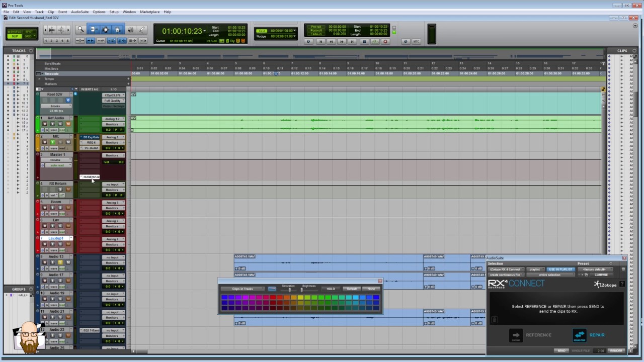Open create continuous file dropdown
The height and width of the screenshot is (362, 644).
[x=506, y=275]
